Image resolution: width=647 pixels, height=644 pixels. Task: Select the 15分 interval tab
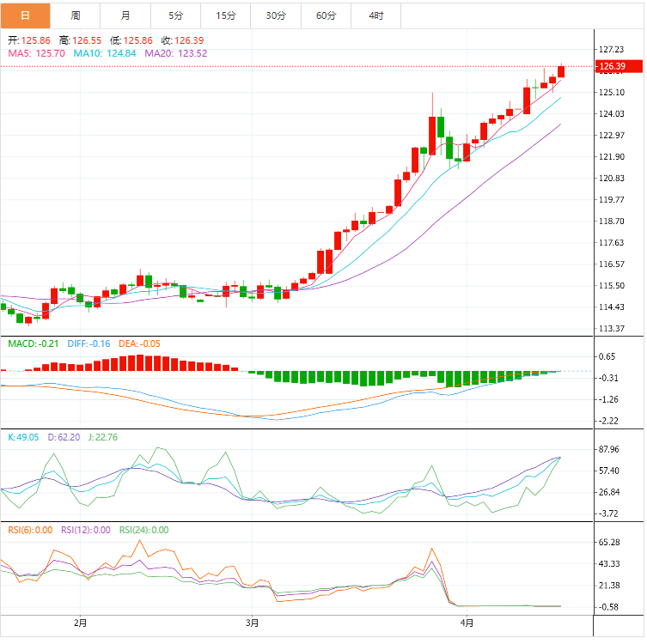pos(226,15)
